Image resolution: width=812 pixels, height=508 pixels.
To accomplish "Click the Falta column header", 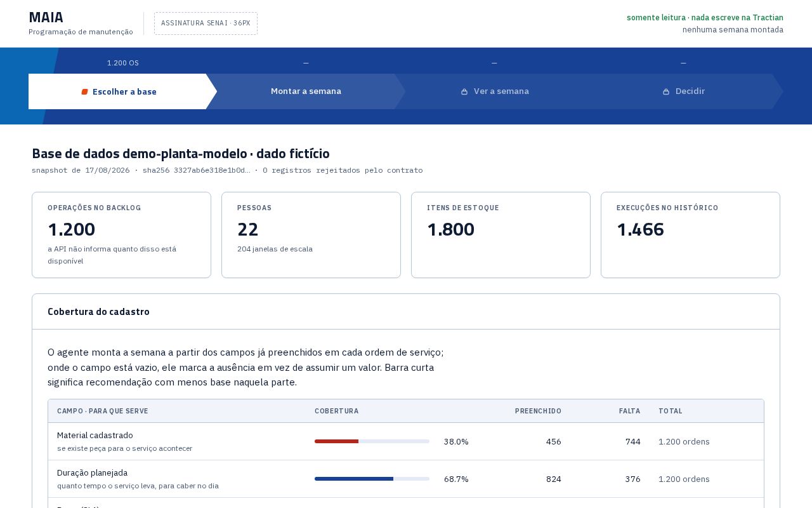I will click(629, 411).
